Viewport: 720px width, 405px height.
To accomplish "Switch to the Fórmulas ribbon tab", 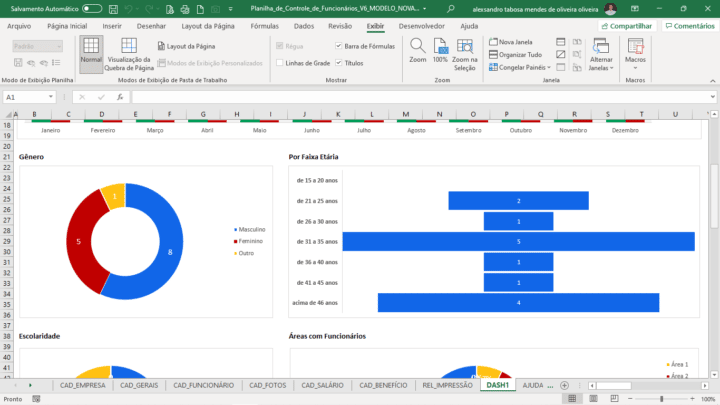I will [x=265, y=26].
